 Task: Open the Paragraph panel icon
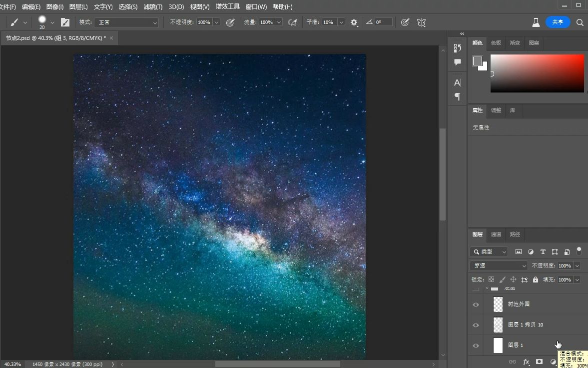457,97
